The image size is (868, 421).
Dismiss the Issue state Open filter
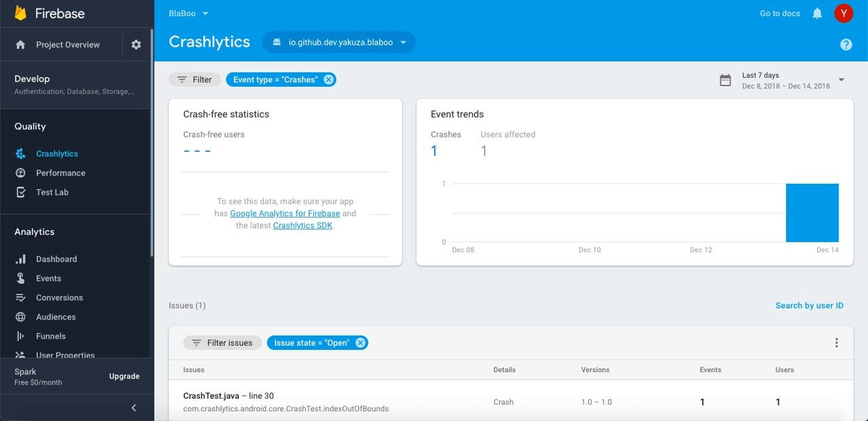click(x=361, y=342)
